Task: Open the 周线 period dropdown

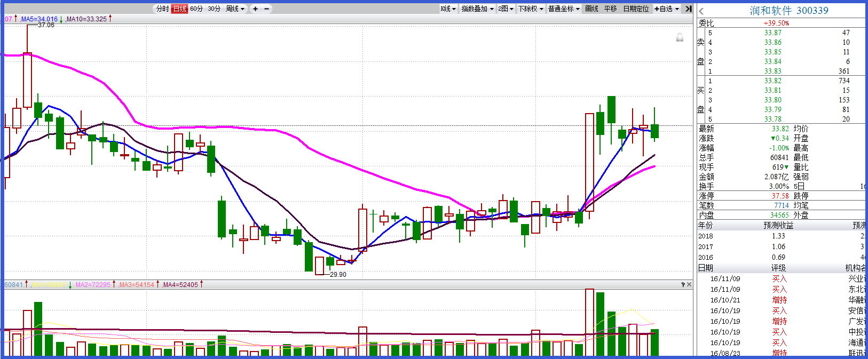Action: point(235,9)
